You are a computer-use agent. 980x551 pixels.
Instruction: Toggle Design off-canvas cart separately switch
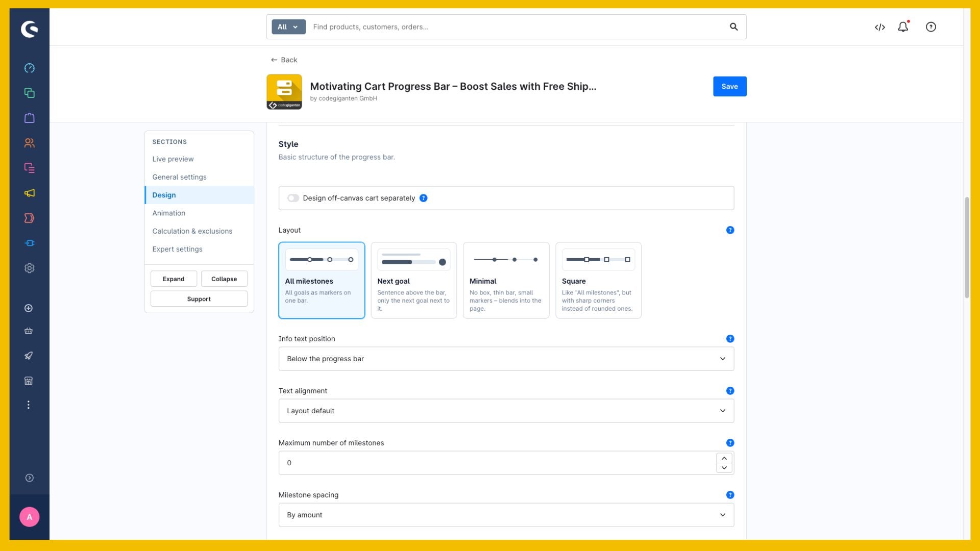pos(293,198)
